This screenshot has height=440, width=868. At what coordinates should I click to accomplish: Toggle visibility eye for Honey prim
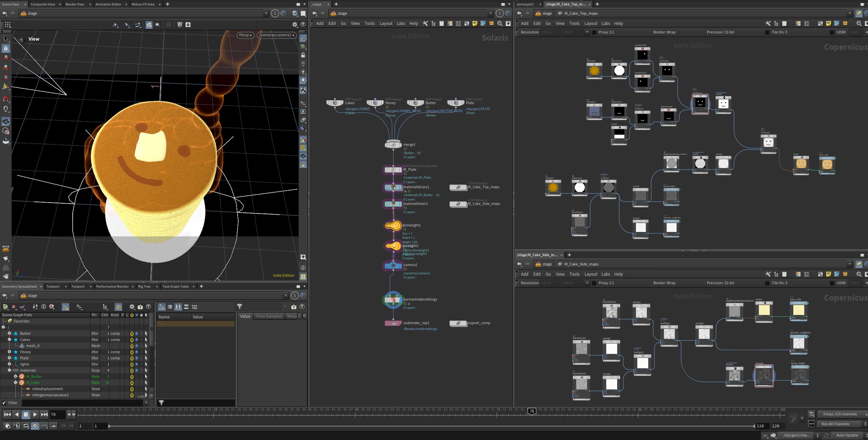tap(137, 352)
